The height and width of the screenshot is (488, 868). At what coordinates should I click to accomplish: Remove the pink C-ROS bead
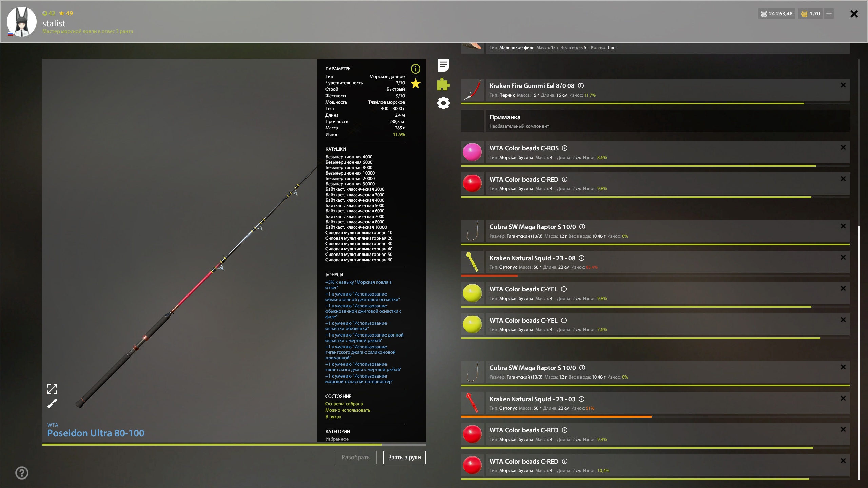pyautogui.click(x=843, y=148)
